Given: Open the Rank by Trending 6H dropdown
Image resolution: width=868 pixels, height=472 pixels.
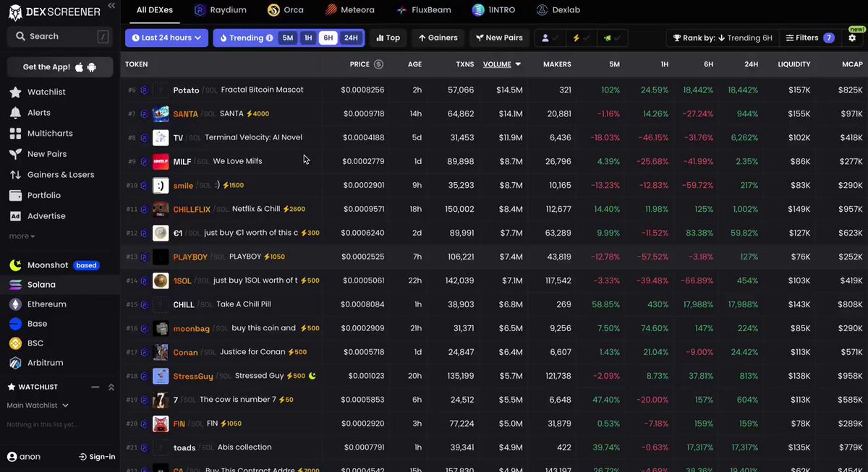Looking at the screenshot, I should click(722, 38).
